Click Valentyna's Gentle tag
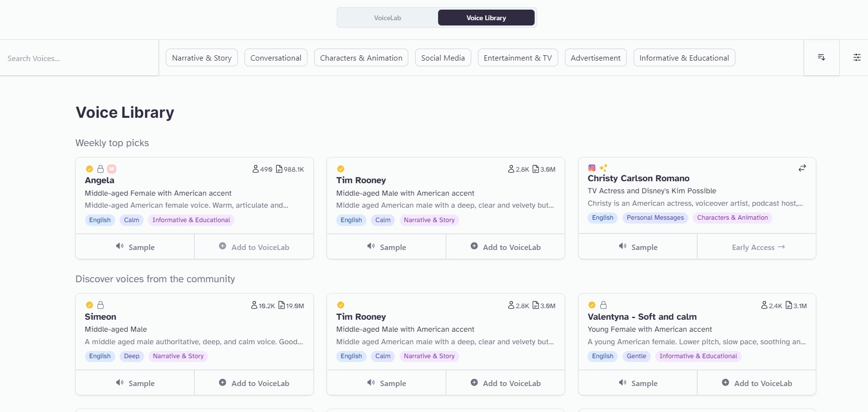Viewport: 868px width, 412px height. point(636,356)
